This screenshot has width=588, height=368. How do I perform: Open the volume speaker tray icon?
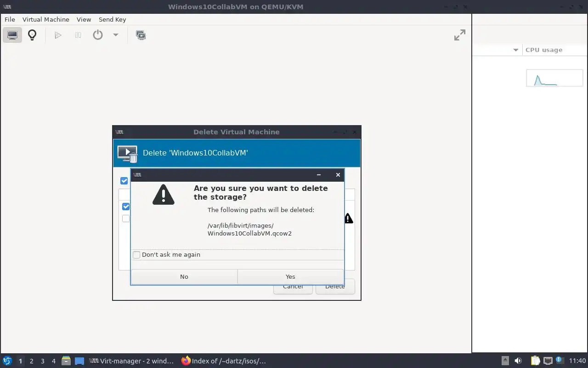point(518,361)
